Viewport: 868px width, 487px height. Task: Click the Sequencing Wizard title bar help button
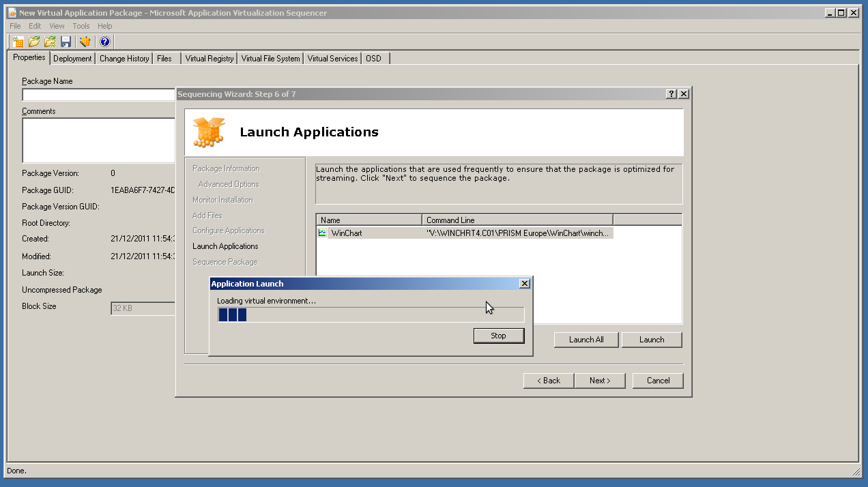pos(671,94)
